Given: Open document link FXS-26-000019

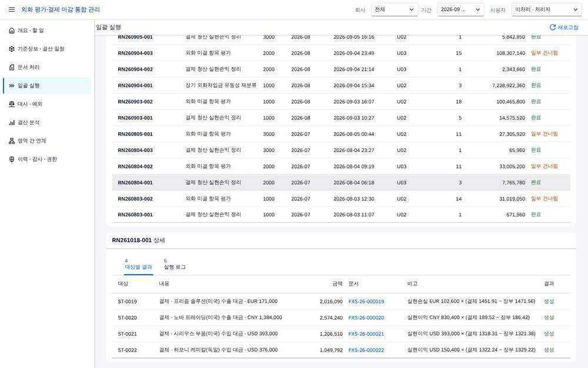Looking at the screenshot, I should (x=366, y=301).
